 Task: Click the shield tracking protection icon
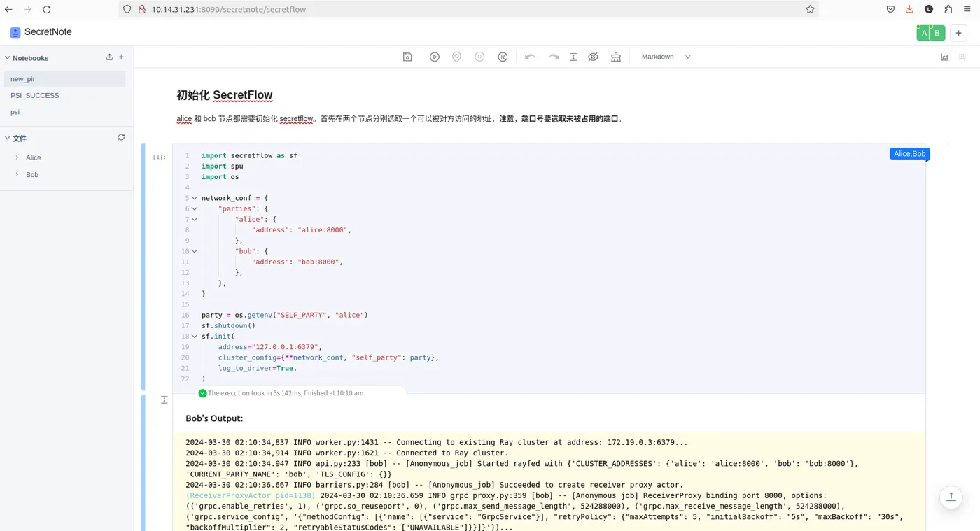click(127, 9)
